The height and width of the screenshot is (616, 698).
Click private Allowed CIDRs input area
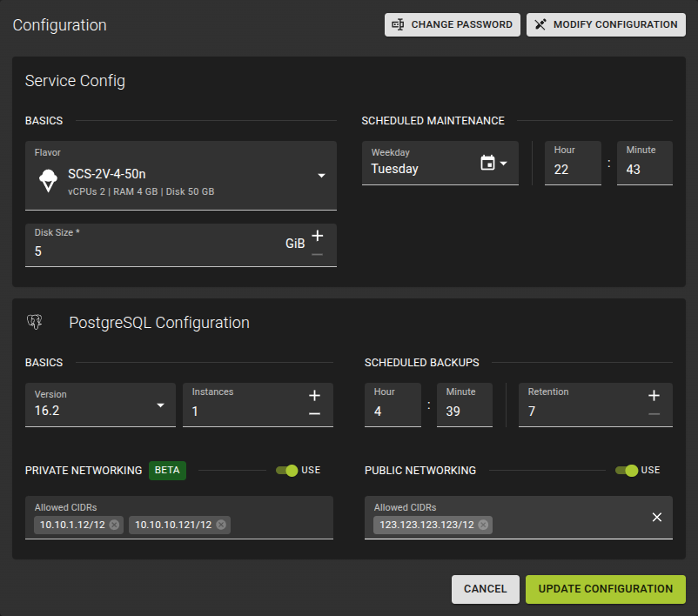click(179, 517)
